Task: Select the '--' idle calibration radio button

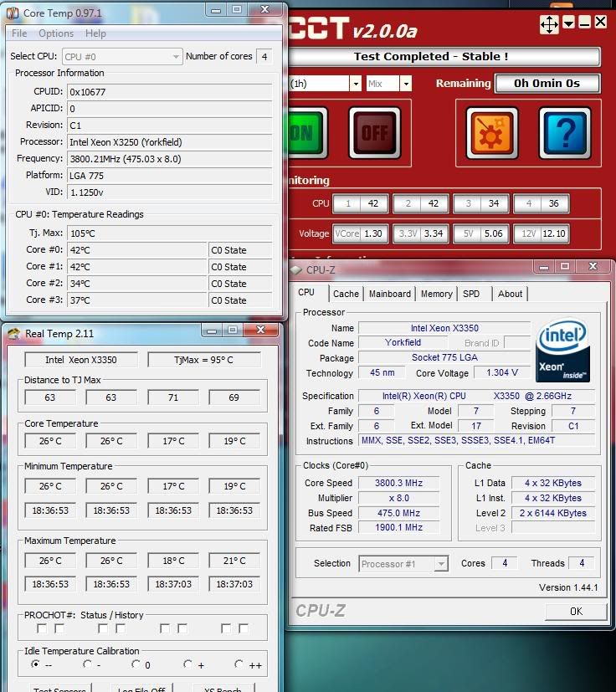Action: [x=35, y=664]
